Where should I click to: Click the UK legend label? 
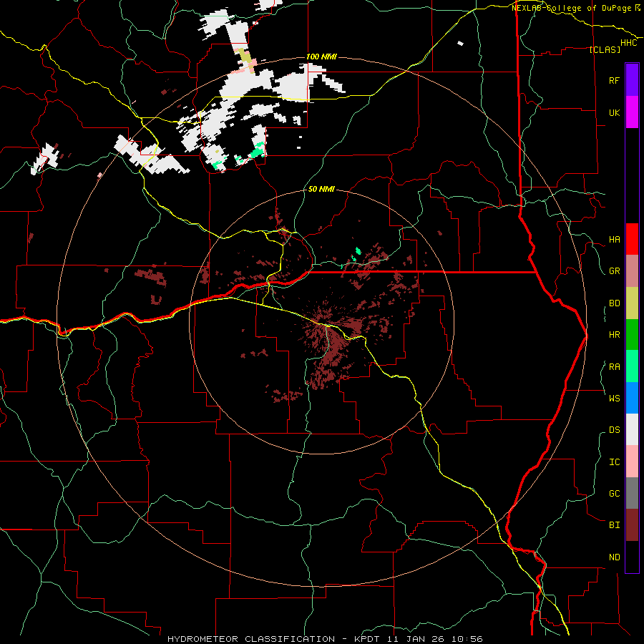tap(614, 112)
